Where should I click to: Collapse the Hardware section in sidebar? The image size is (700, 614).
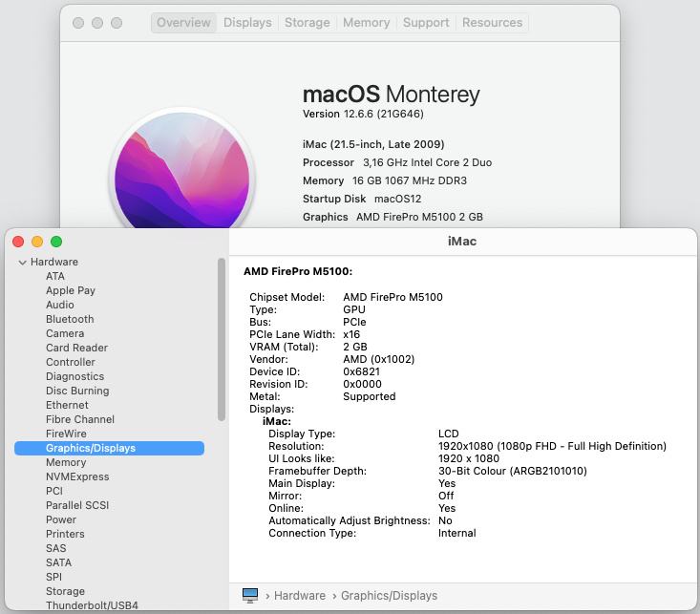[22, 263]
